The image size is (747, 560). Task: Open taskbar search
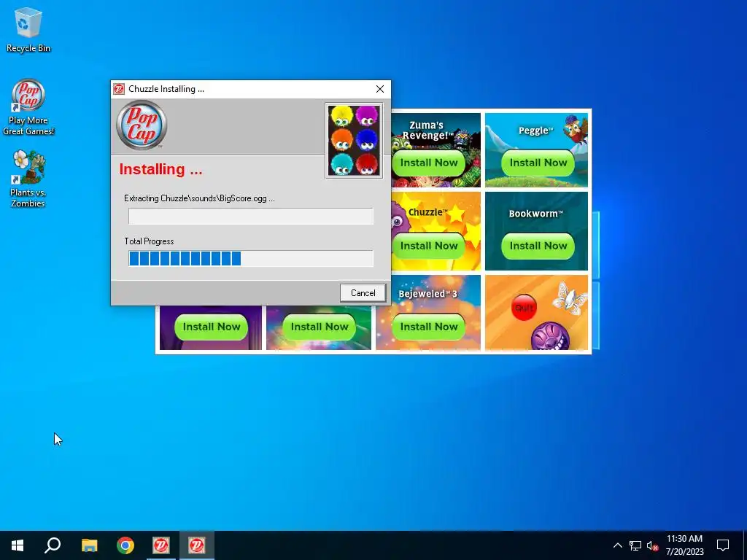(53, 545)
